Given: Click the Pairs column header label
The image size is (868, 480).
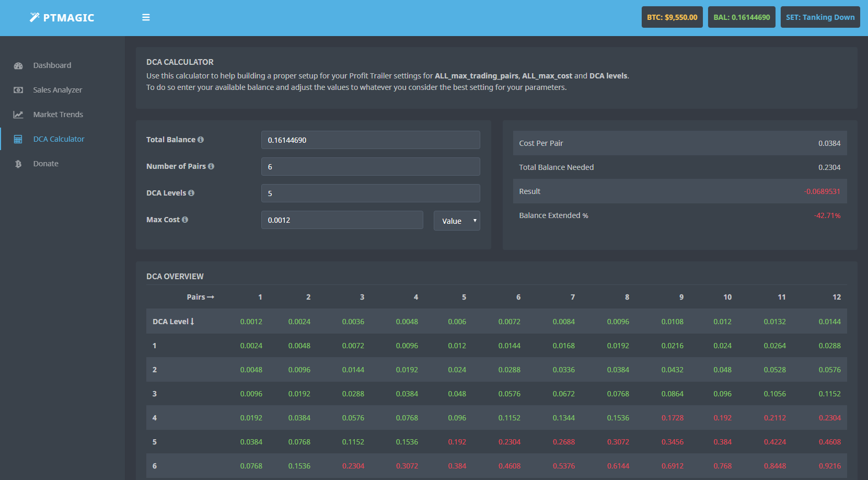Looking at the screenshot, I should tap(201, 297).
